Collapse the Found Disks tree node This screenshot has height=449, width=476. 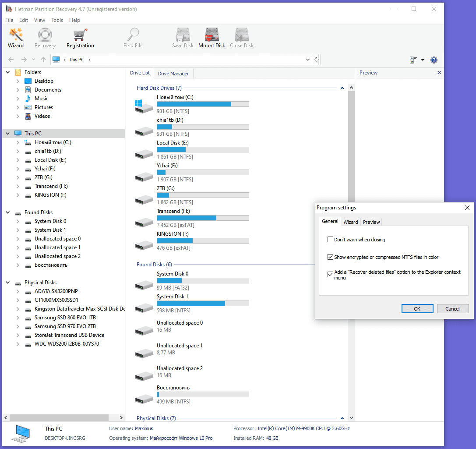[8, 212]
